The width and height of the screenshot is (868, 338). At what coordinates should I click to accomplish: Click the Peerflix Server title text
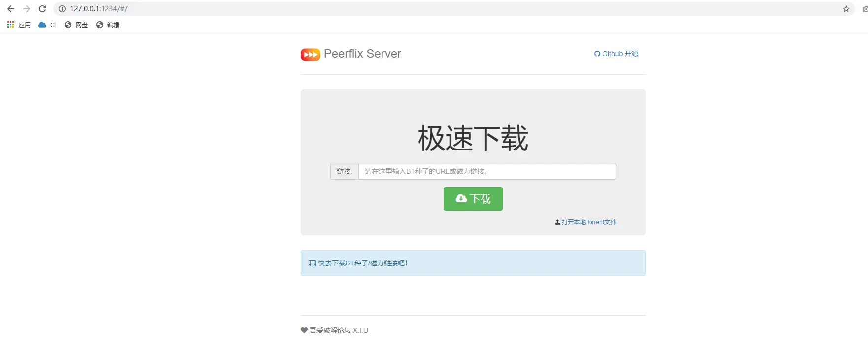pos(362,54)
